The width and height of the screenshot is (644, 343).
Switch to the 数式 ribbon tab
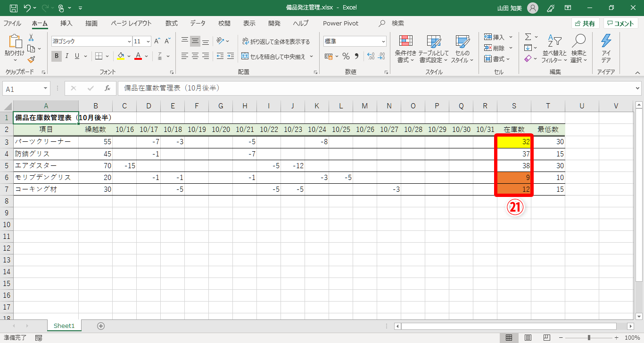coord(172,23)
